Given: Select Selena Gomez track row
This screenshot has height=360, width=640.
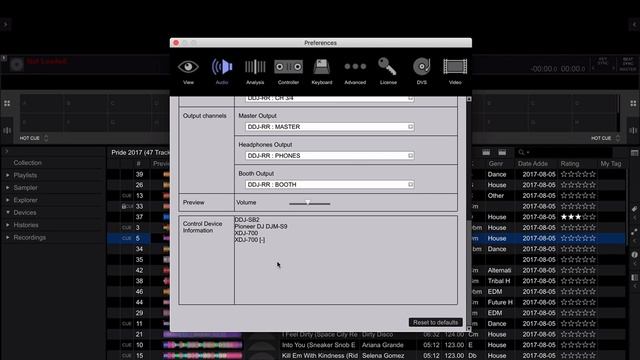Looking at the screenshot, I should [x=366, y=356].
